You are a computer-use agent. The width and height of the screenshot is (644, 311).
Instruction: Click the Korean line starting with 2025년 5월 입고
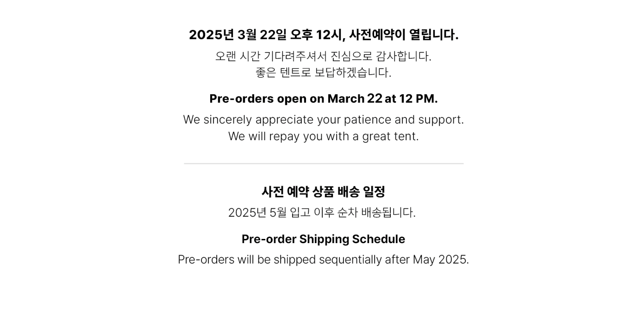click(x=322, y=213)
